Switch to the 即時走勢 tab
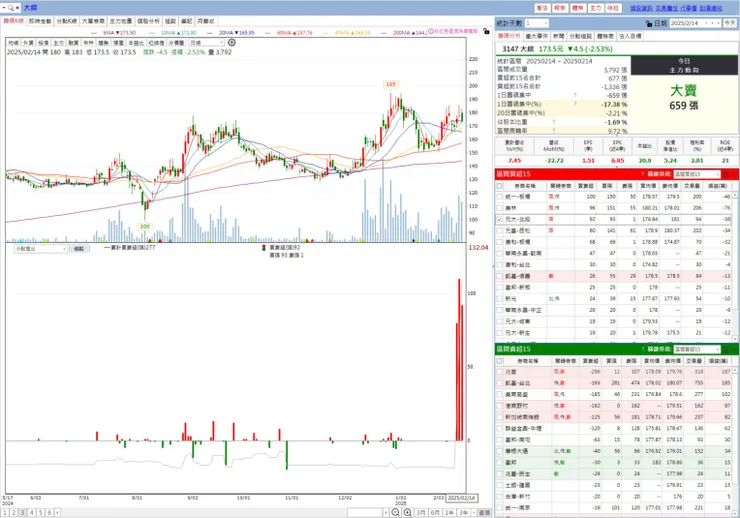Viewport: 740px width, 518px height. coord(40,21)
